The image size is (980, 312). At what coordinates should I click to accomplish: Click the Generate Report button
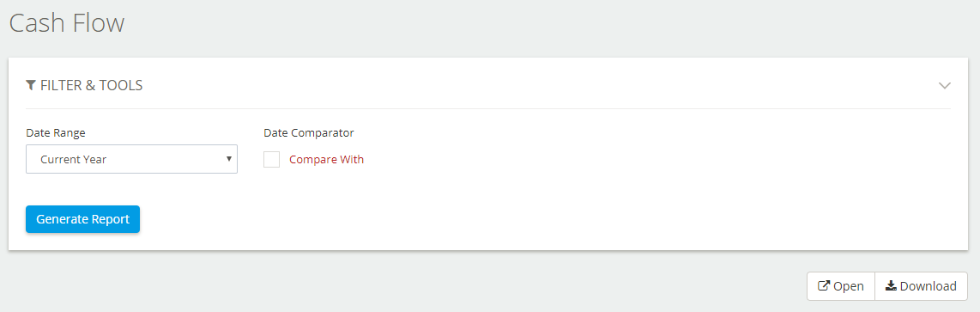point(82,219)
